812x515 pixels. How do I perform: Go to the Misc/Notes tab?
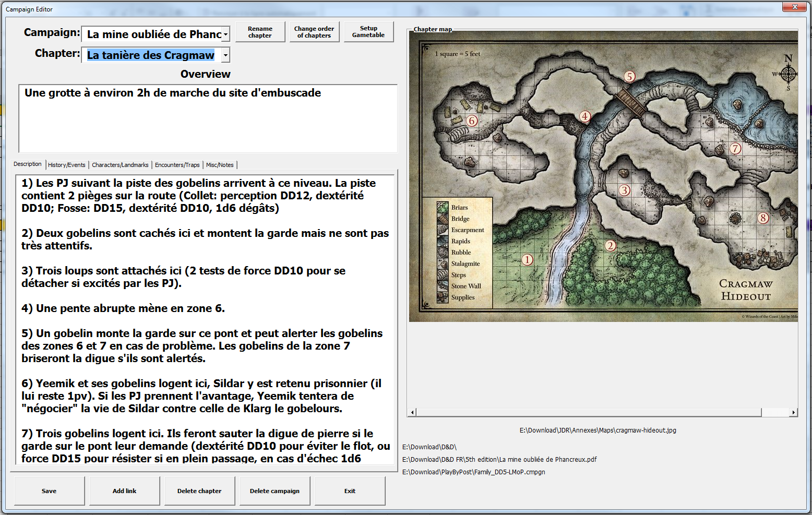pos(220,165)
